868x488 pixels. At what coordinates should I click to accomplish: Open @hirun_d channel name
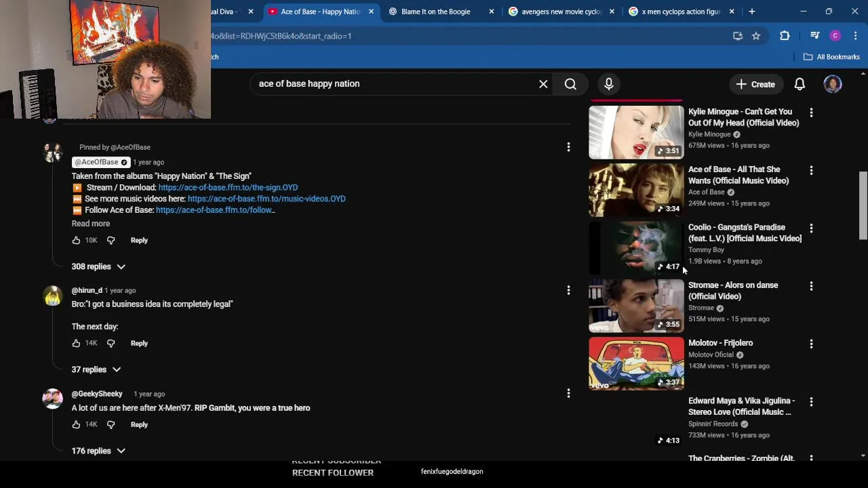(87, 290)
